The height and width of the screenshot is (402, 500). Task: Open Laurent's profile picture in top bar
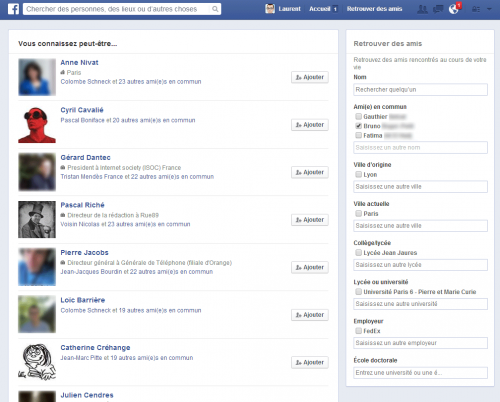coord(270,9)
